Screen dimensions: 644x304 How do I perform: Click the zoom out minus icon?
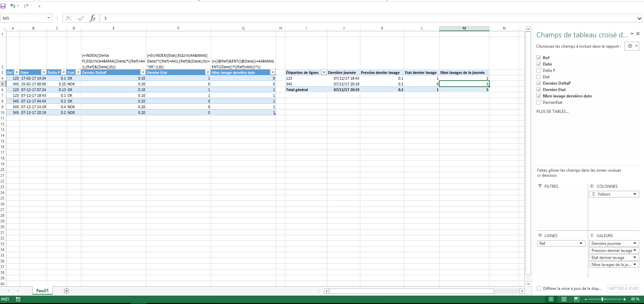click(x=586, y=299)
